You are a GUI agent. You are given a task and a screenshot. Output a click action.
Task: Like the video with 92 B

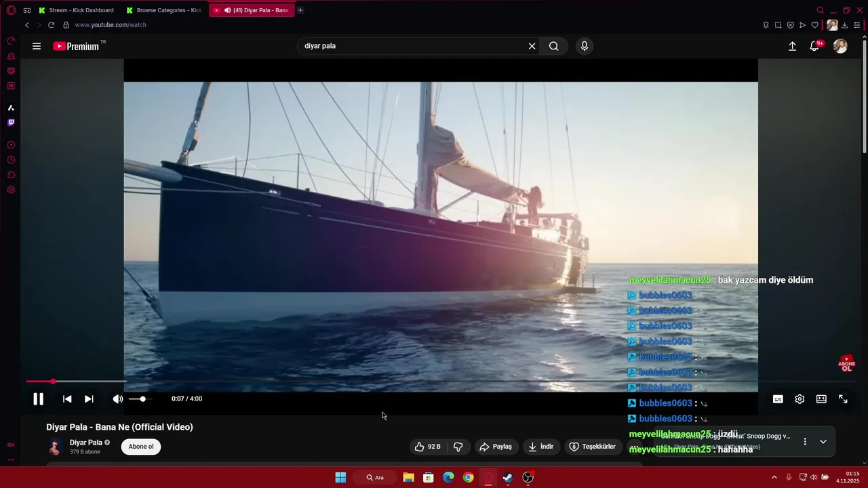[x=429, y=447]
